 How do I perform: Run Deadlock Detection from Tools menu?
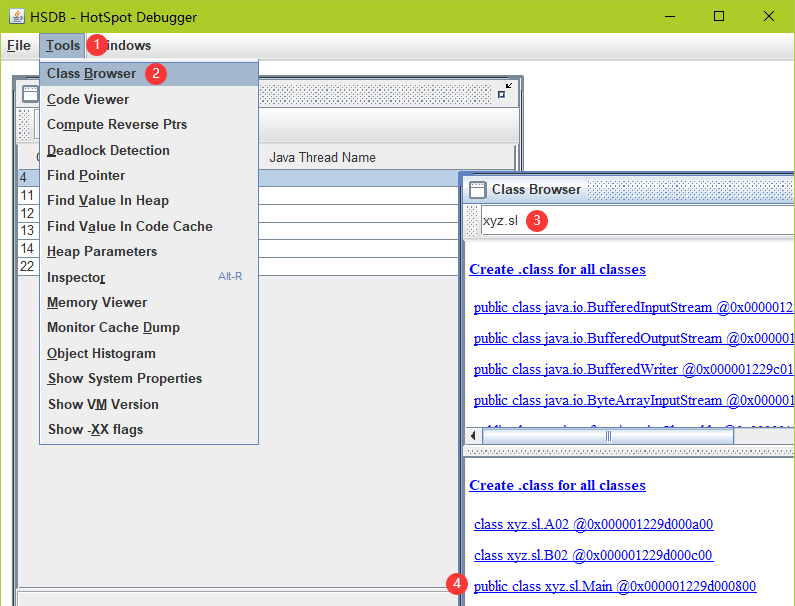coord(149,151)
